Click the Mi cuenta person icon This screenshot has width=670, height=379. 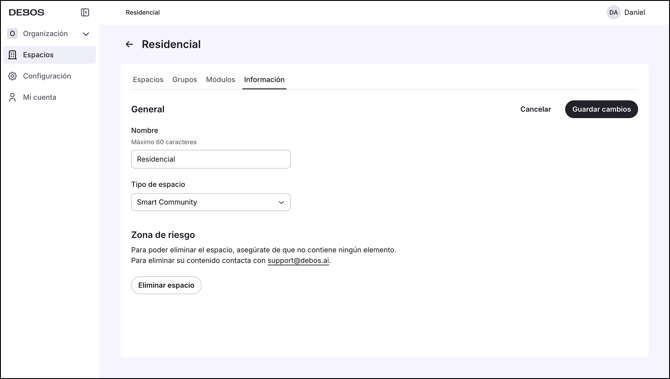click(12, 97)
